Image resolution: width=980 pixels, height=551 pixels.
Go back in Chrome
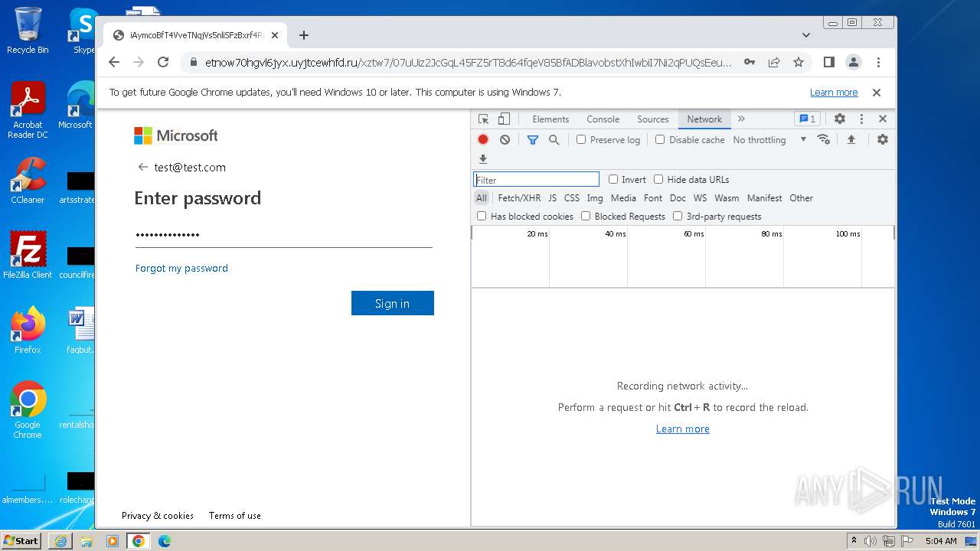pos(114,63)
